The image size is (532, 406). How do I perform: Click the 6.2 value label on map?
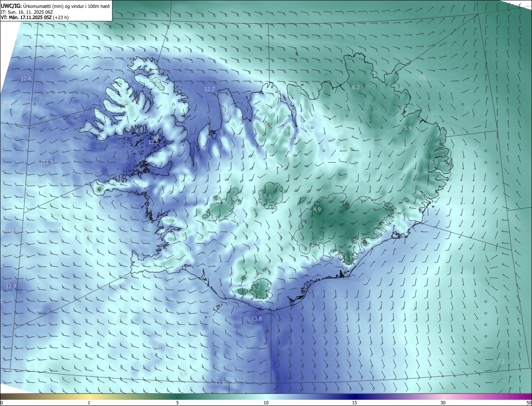[356, 88]
